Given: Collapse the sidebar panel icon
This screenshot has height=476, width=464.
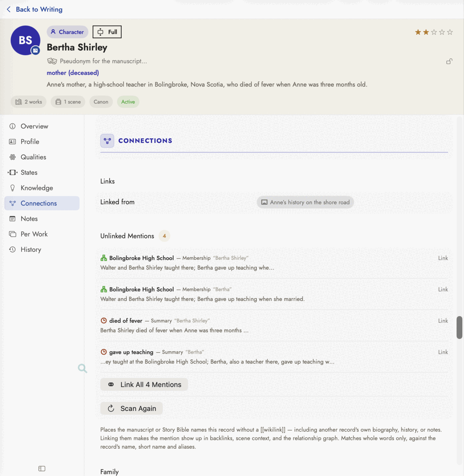Looking at the screenshot, I should [42, 468].
